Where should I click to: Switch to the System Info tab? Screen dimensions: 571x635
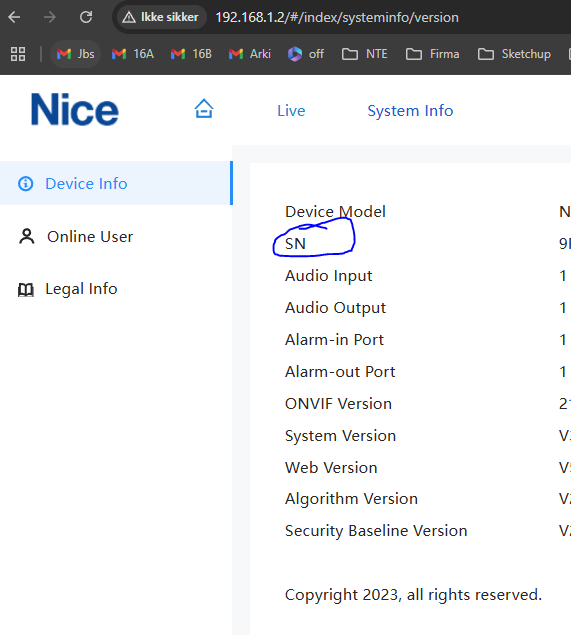click(x=410, y=111)
